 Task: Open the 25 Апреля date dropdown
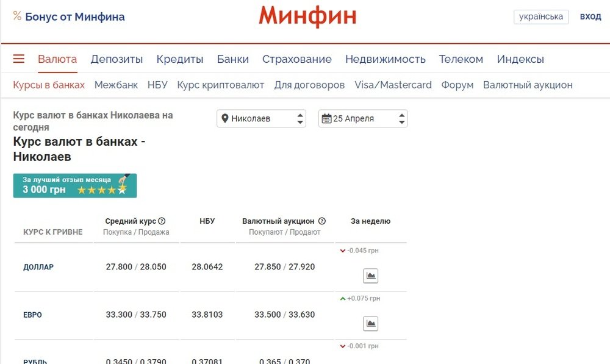[363, 119]
